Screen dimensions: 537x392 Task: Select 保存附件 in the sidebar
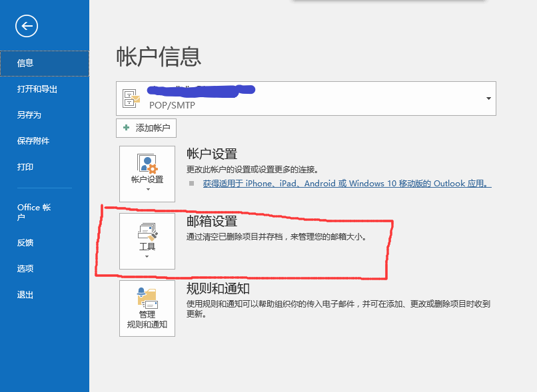click(33, 141)
